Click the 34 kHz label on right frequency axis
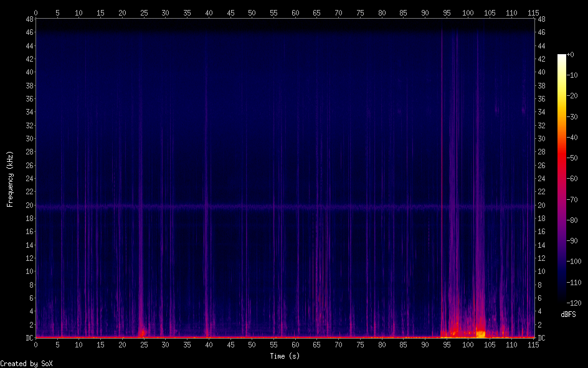The image size is (588, 368). coord(541,112)
